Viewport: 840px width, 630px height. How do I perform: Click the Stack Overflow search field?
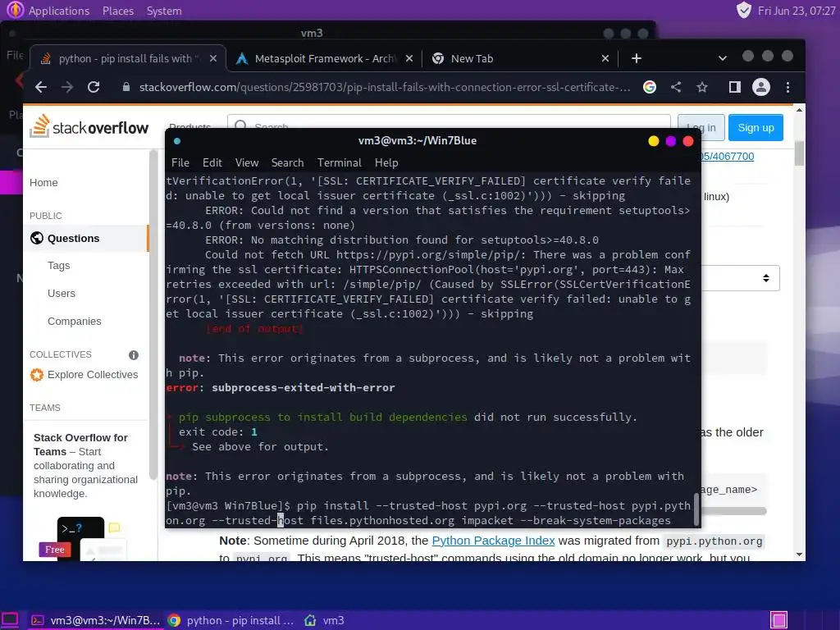tap(449, 121)
